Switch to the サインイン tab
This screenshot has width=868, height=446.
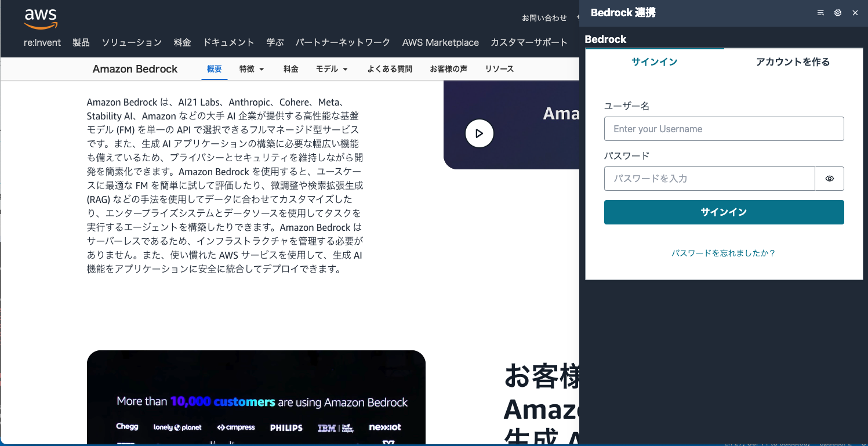coord(655,62)
